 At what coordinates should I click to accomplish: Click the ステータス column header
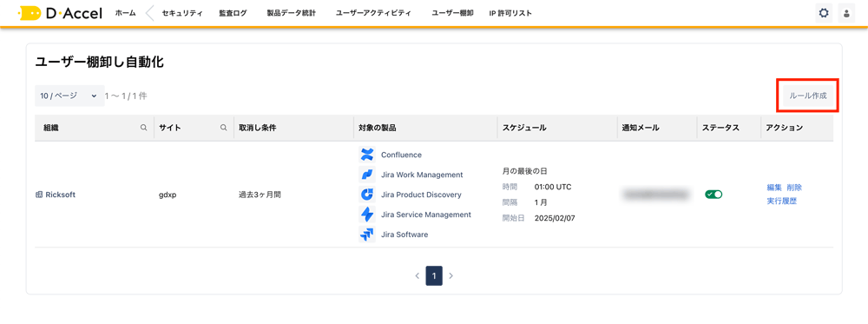720,128
